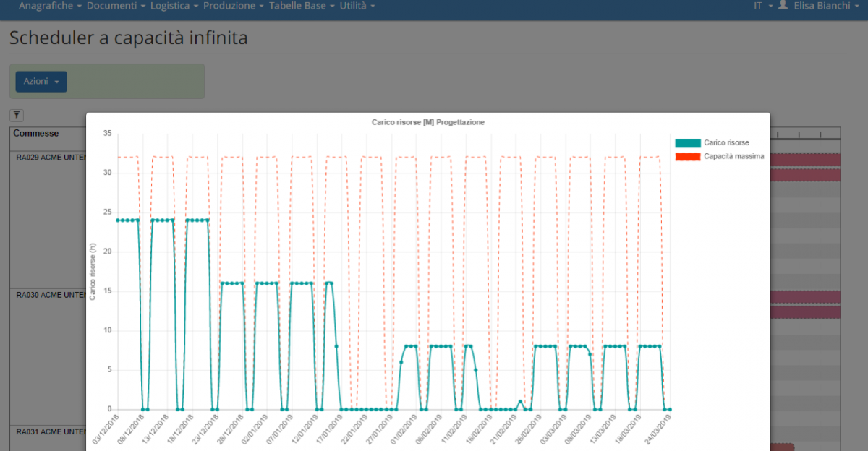Toggle the Carico risorse legend series
Viewport: 868px width, 451px height.
click(726, 142)
